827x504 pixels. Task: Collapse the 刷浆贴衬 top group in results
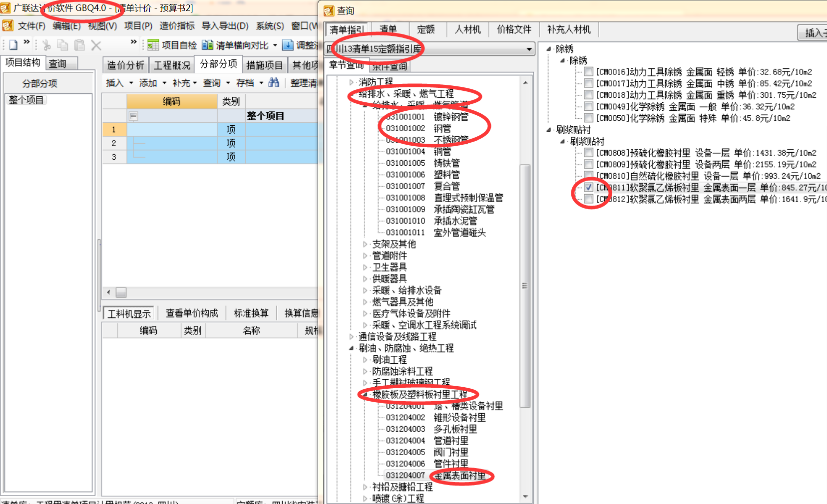[549, 130]
